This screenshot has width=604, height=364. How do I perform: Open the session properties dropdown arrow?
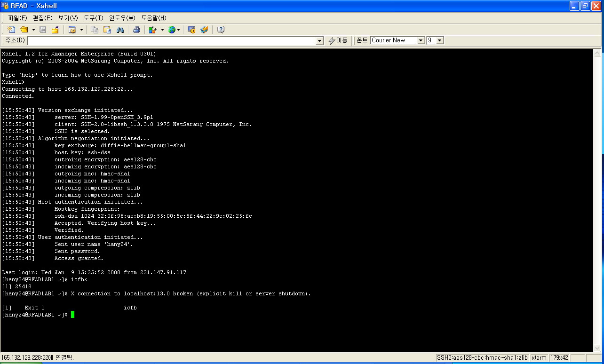point(81,29)
